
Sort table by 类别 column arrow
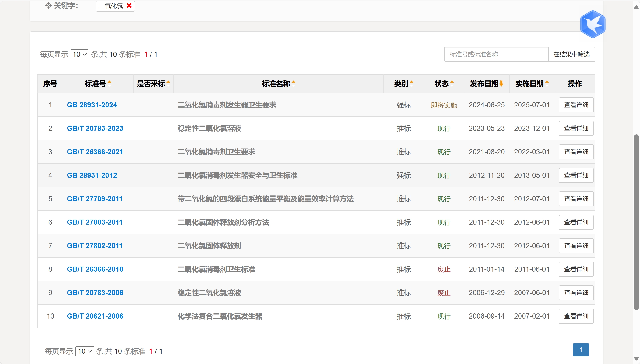tap(411, 83)
